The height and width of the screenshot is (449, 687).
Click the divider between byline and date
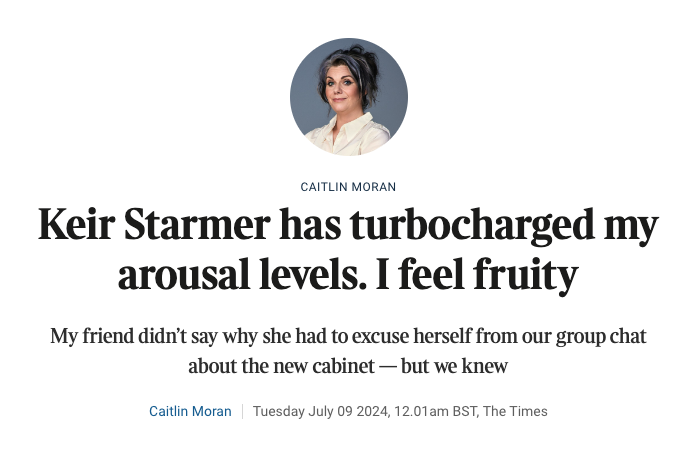[x=242, y=411]
